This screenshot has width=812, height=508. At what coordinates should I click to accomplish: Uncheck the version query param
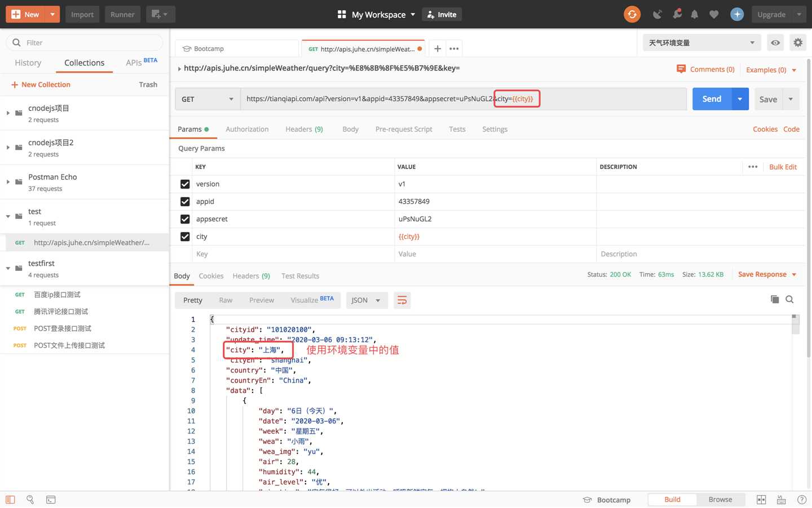(x=185, y=184)
